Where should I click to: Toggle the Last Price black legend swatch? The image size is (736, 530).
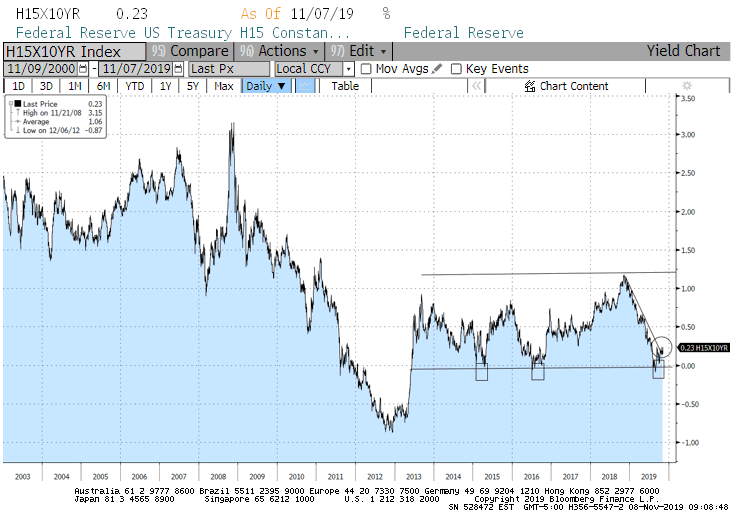click(18, 103)
